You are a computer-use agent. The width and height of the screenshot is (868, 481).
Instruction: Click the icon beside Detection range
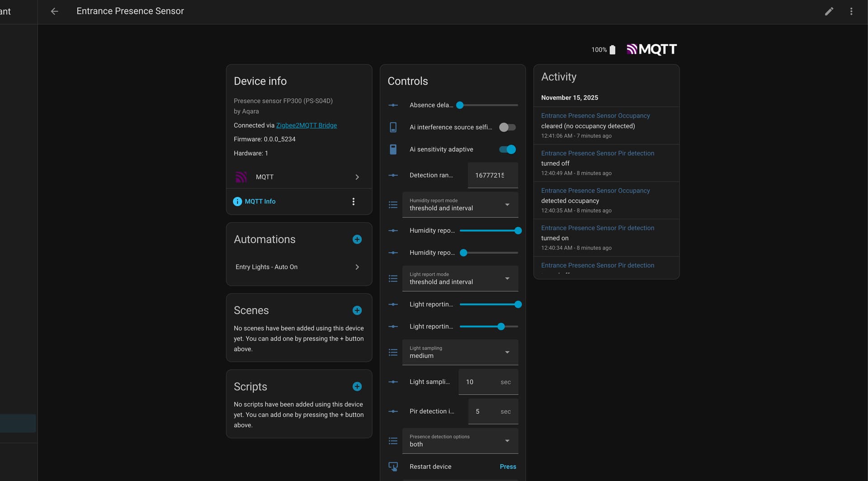(x=393, y=175)
